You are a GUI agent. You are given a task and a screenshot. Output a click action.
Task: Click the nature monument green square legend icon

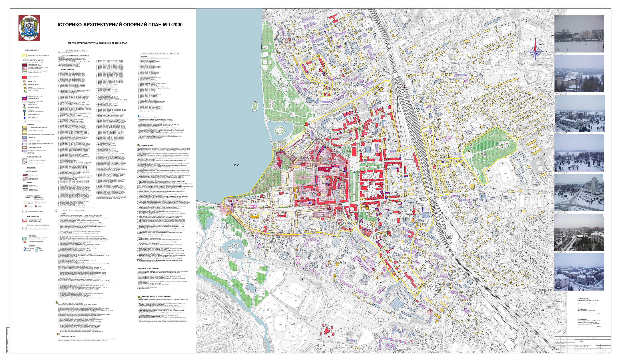[25, 91]
